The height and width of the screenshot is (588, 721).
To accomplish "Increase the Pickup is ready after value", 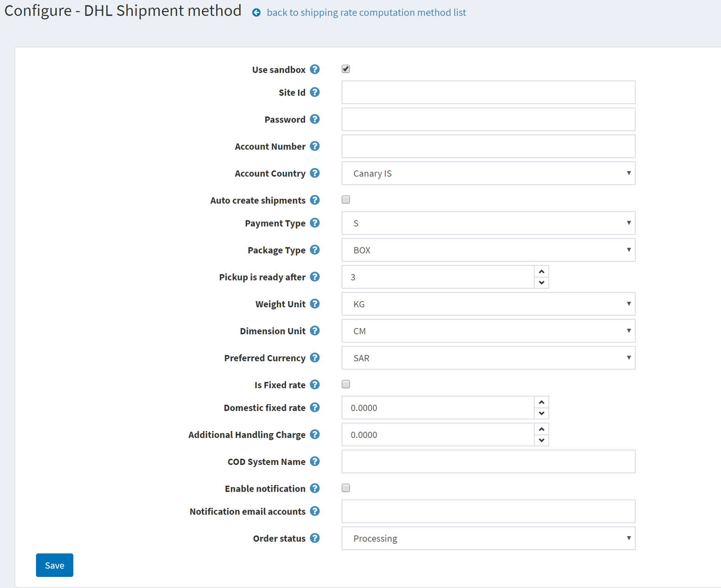I will coord(542,271).
